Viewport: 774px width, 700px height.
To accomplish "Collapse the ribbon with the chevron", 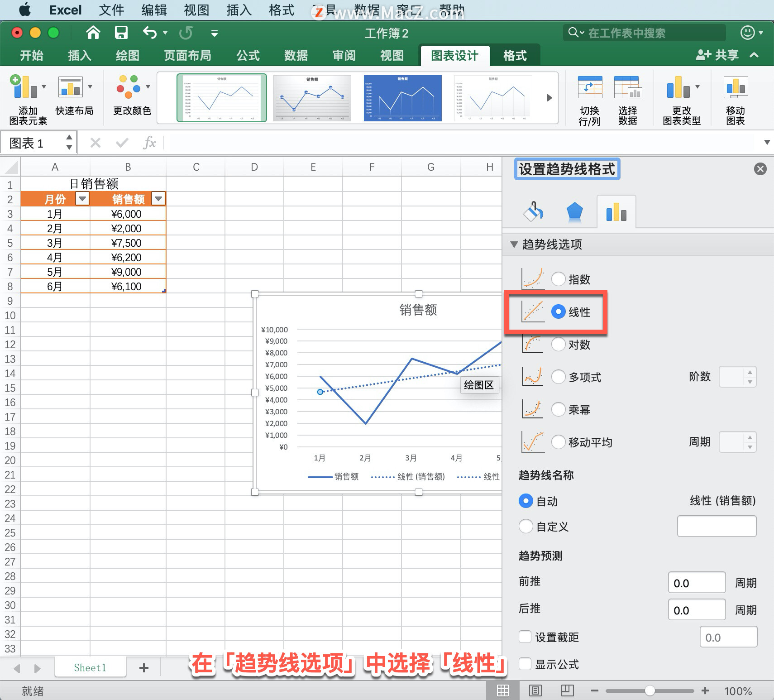I will pyautogui.click(x=754, y=55).
